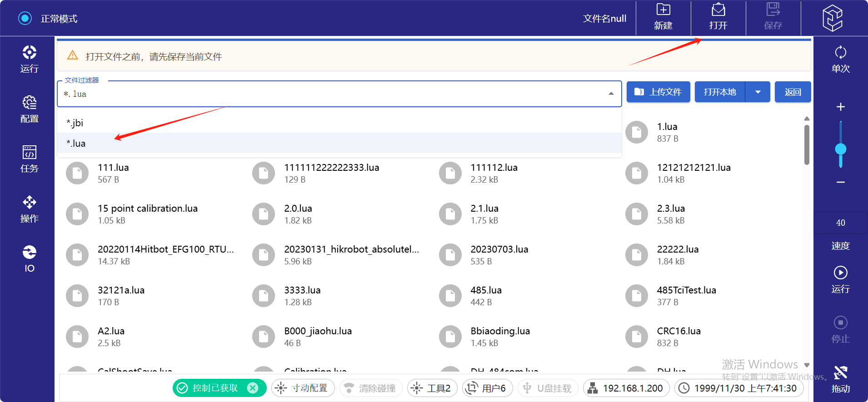Select the *.jbi filter option

coord(75,123)
